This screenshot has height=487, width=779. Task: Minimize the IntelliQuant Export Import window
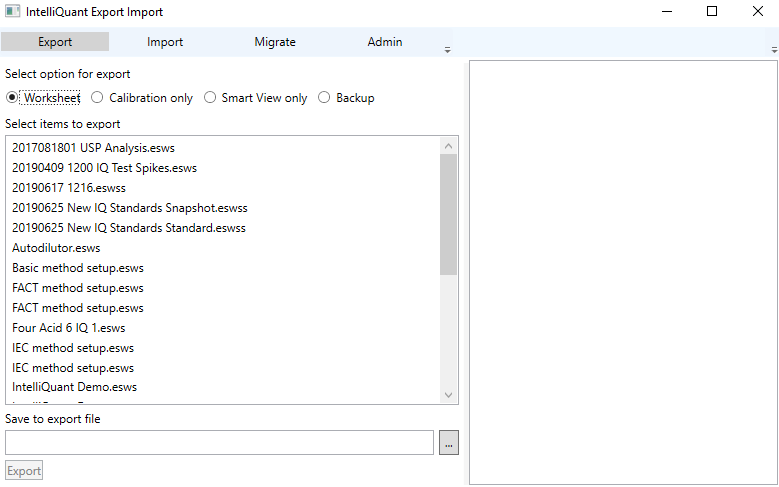coord(667,11)
